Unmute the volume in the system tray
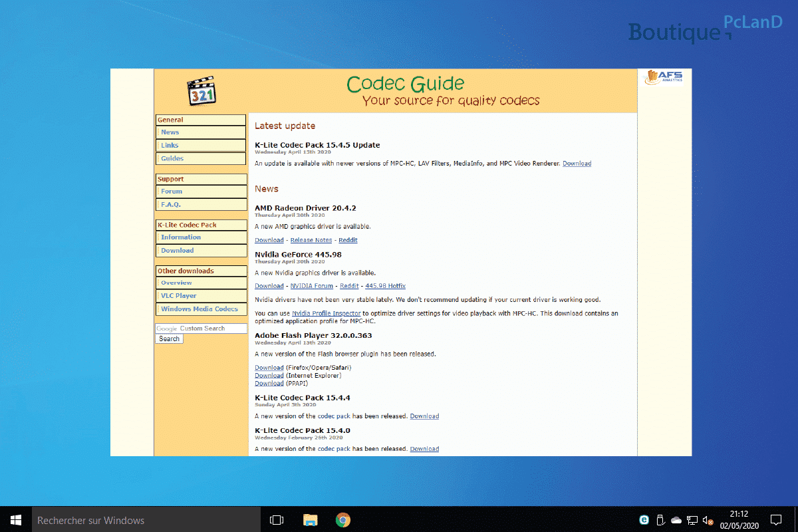The image size is (798, 532). (x=708, y=520)
